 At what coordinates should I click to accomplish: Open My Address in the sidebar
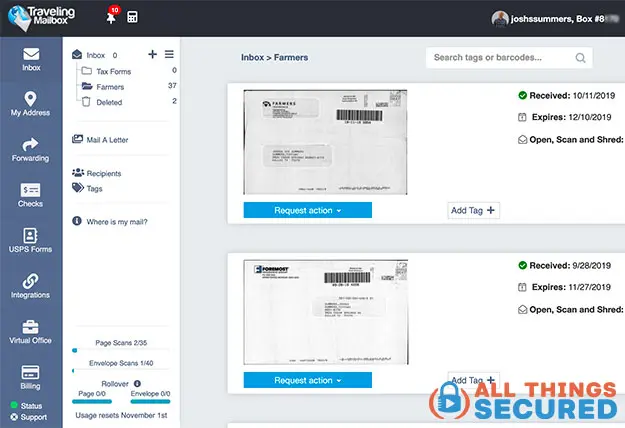(x=30, y=104)
